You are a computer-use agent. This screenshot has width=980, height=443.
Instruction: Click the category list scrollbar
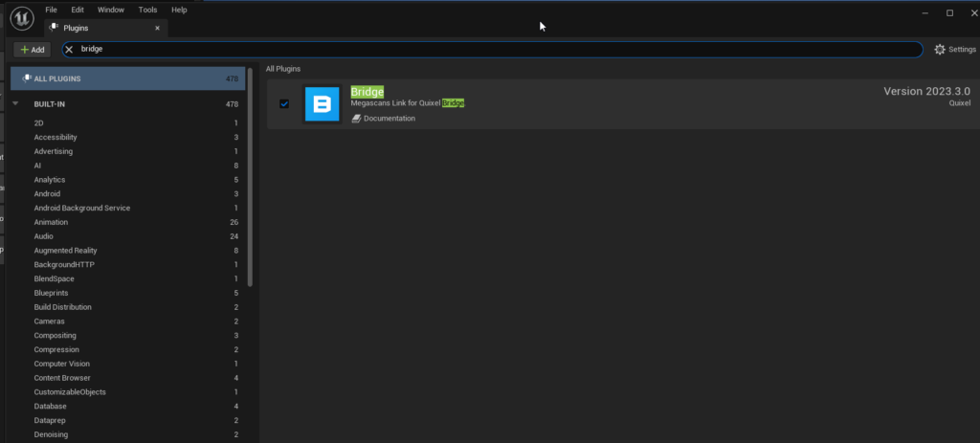coord(250,172)
